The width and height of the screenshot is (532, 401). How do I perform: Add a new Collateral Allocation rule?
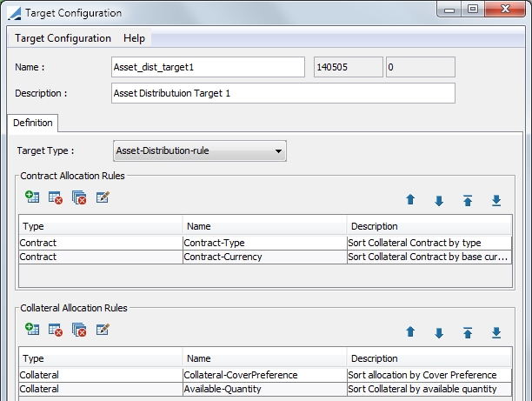tap(32, 329)
